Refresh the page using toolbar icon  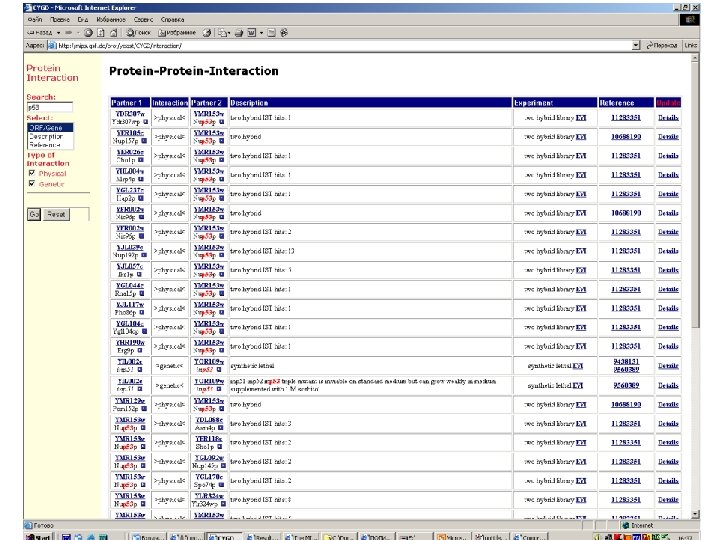point(101,33)
